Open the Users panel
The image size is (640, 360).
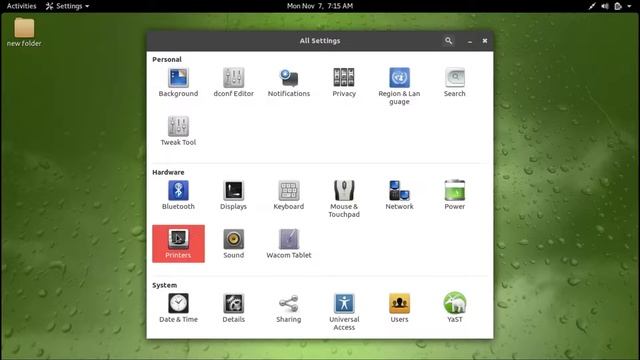(399, 308)
